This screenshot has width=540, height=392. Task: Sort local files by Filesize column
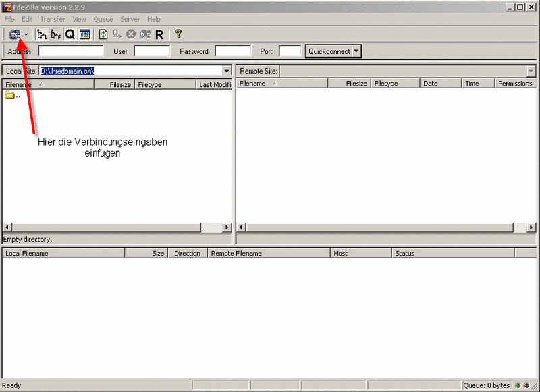pos(114,84)
